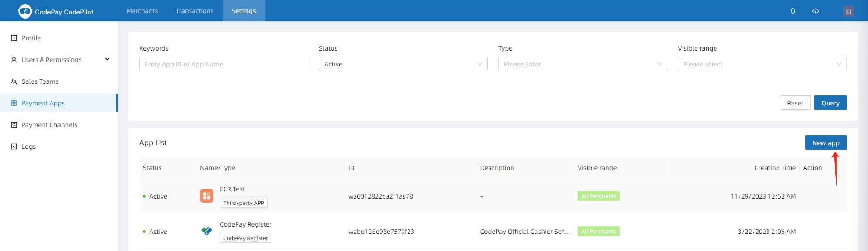Switch to the Merchants tab
The height and width of the screenshot is (251, 868).
(x=142, y=11)
